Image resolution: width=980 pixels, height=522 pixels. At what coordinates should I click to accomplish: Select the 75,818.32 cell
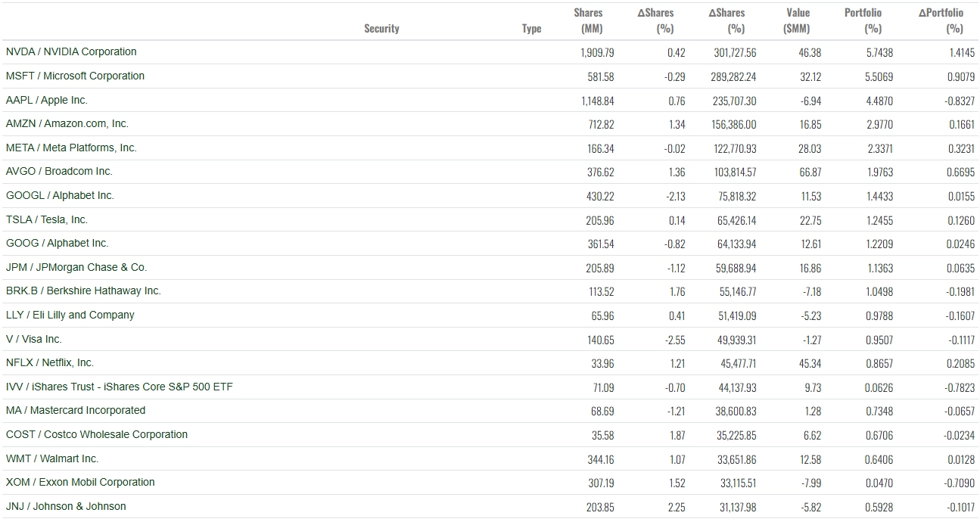tap(738, 197)
